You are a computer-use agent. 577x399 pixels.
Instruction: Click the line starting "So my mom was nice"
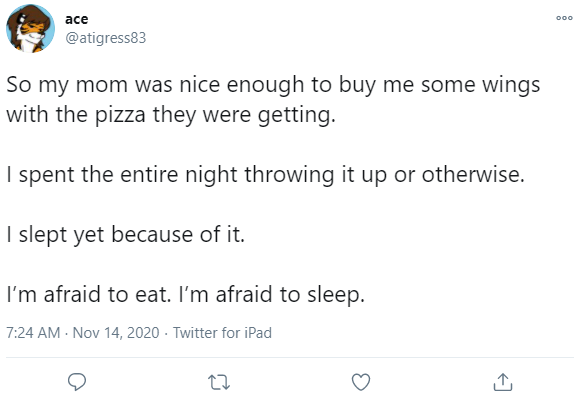(x=273, y=85)
